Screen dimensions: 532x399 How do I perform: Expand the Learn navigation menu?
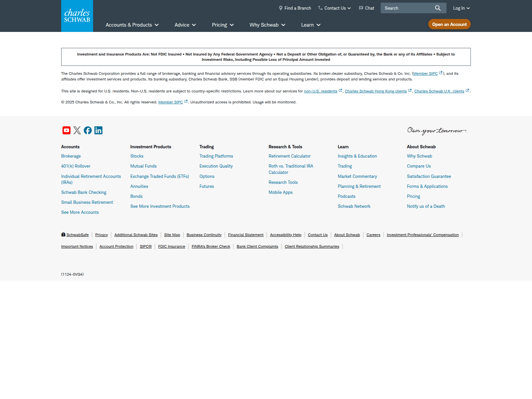tap(311, 25)
